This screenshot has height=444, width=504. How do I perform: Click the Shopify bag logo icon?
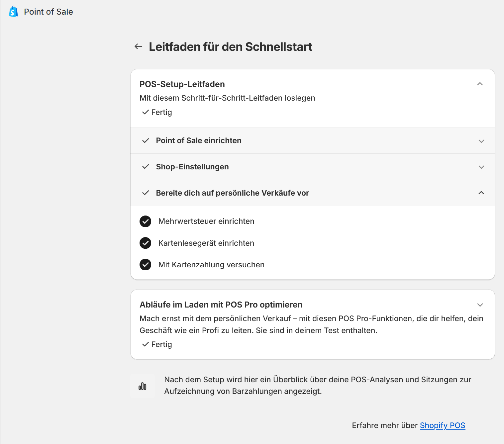13,12
